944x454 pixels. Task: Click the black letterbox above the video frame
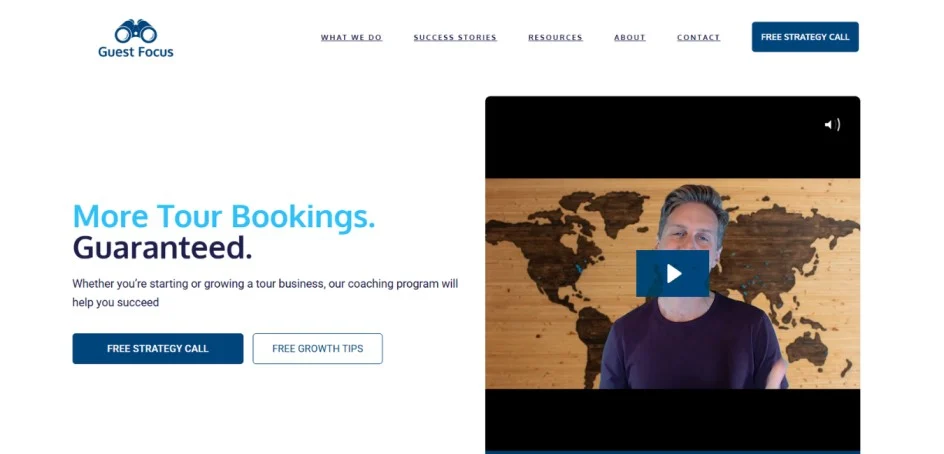(672, 137)
